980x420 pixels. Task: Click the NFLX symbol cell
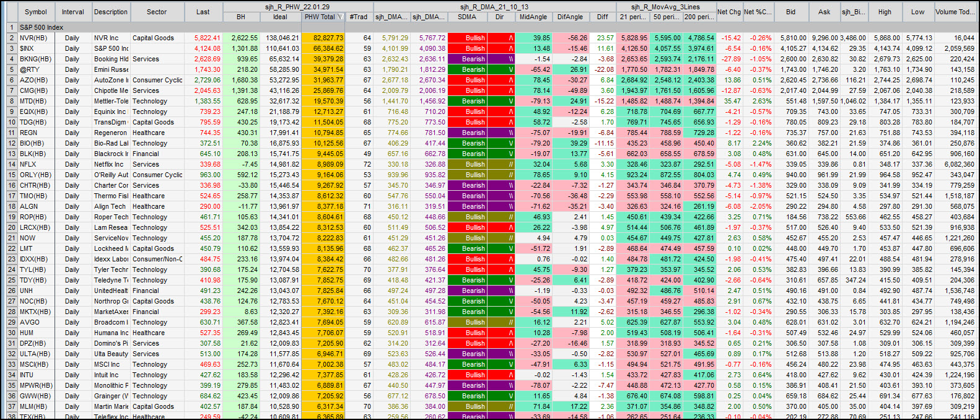36,164
